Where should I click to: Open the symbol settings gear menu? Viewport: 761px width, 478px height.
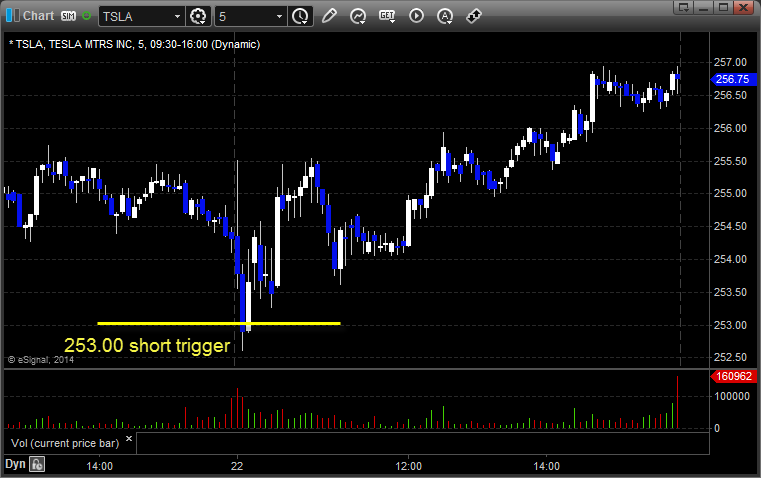click(x=198, y=16)
